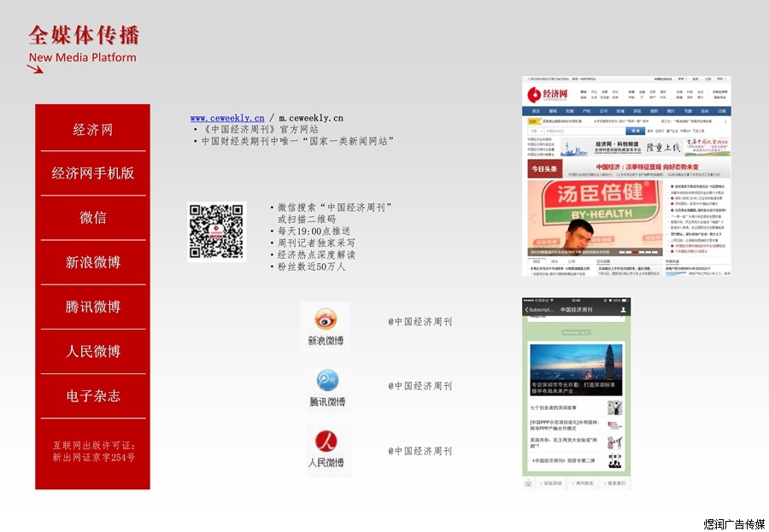Click the 汤臣倍健 BY-HEALTH banner image
Viewport: 769px width, 532px height.
[x=595, y=219]
